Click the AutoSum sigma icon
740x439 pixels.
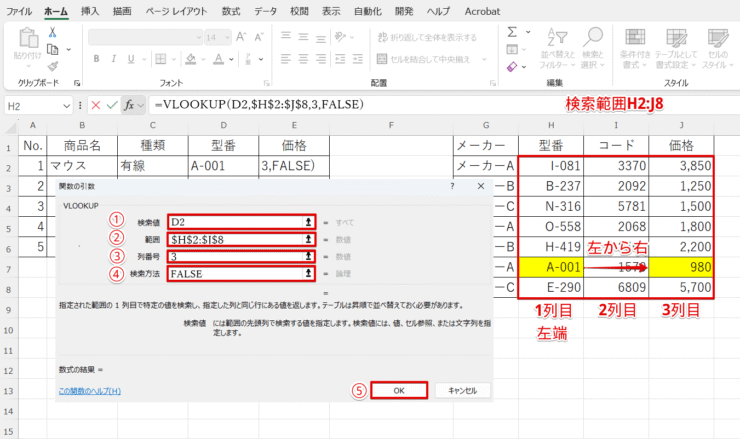pyautogui.click(x=512, y=32)
